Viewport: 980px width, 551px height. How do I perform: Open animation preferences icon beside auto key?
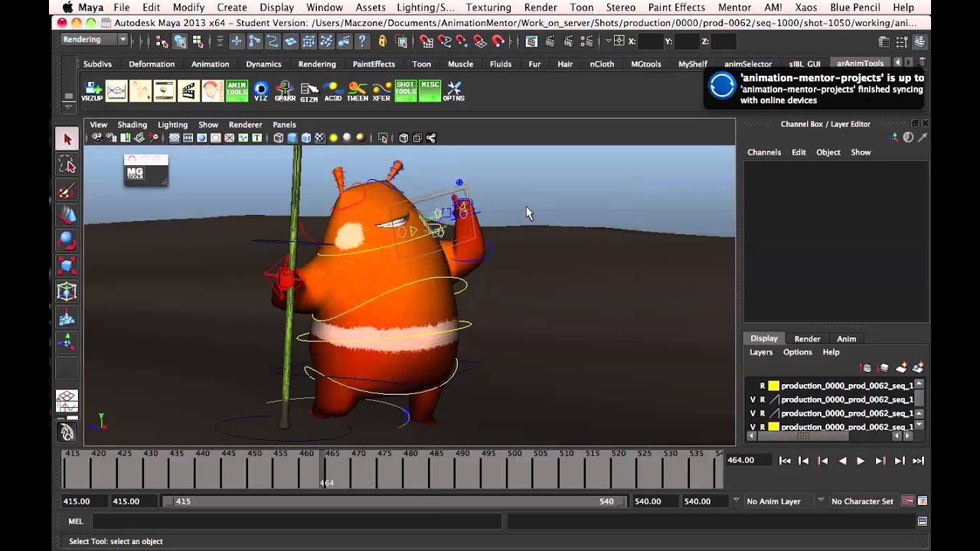coord(923,501)
